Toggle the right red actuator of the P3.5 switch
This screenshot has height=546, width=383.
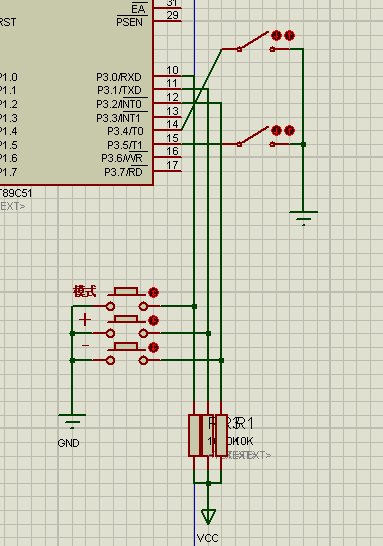(x=289, y=131)
